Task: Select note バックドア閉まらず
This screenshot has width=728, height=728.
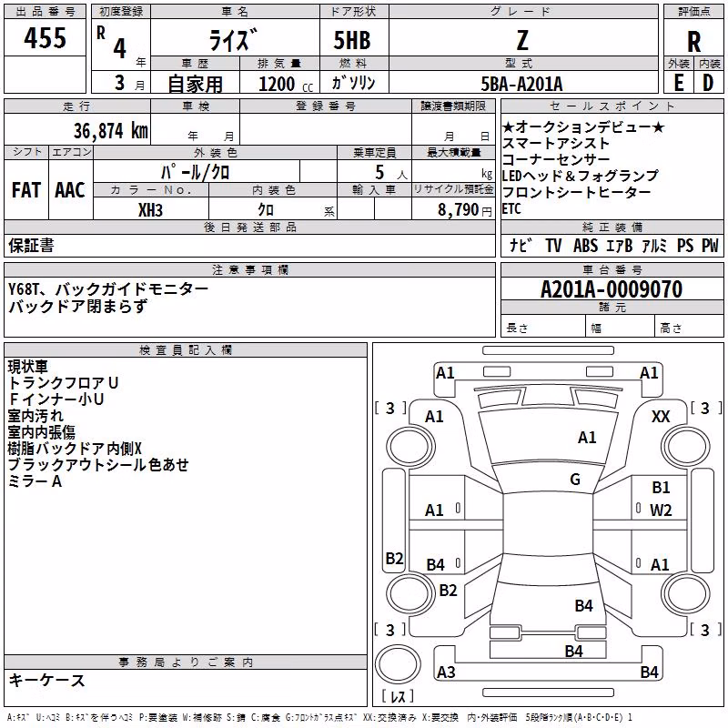Action: click(77, 306)
